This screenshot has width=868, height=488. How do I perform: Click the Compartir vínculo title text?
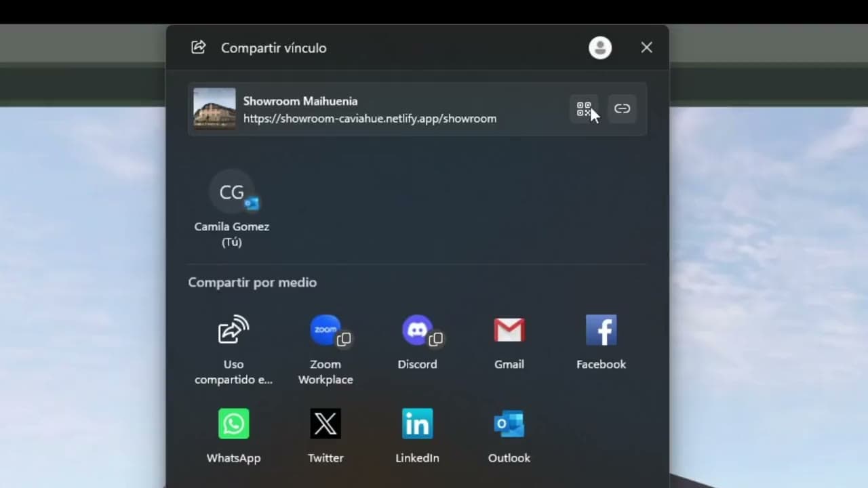[x=274, y=48]
